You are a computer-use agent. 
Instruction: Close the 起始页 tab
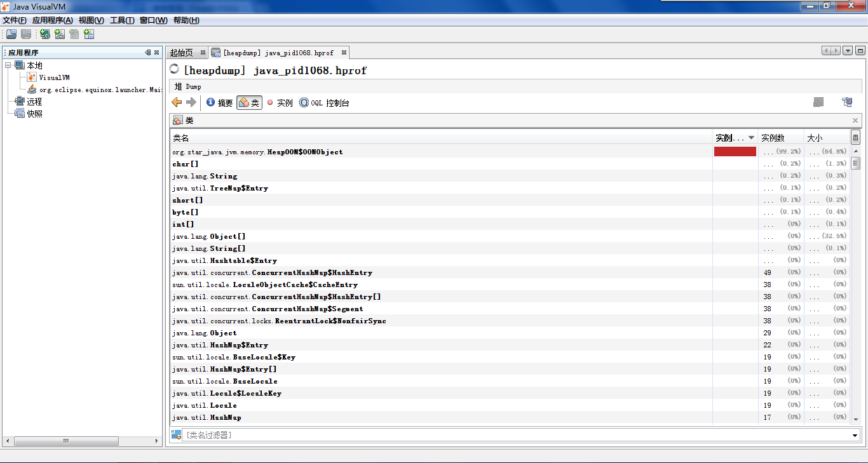pyautogui.click(x=203, y=53)
